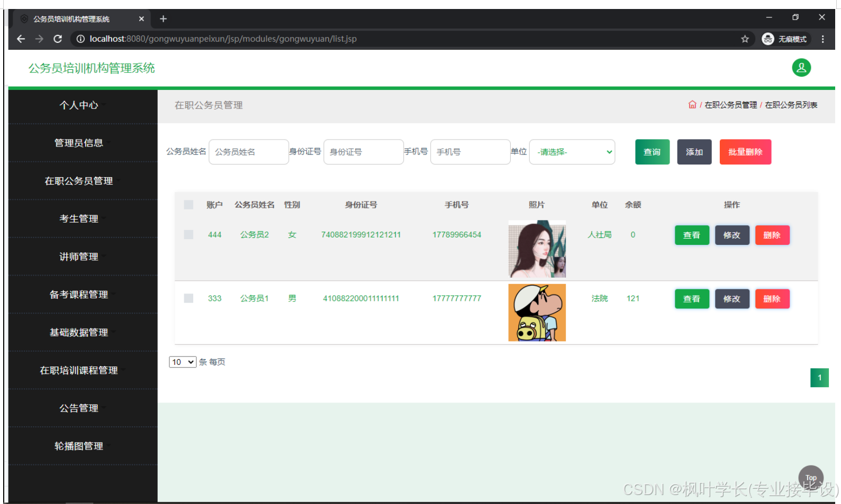
Task: Click 查看 for 公务员1
Action: pyautogui.click(x=692, y=299)
